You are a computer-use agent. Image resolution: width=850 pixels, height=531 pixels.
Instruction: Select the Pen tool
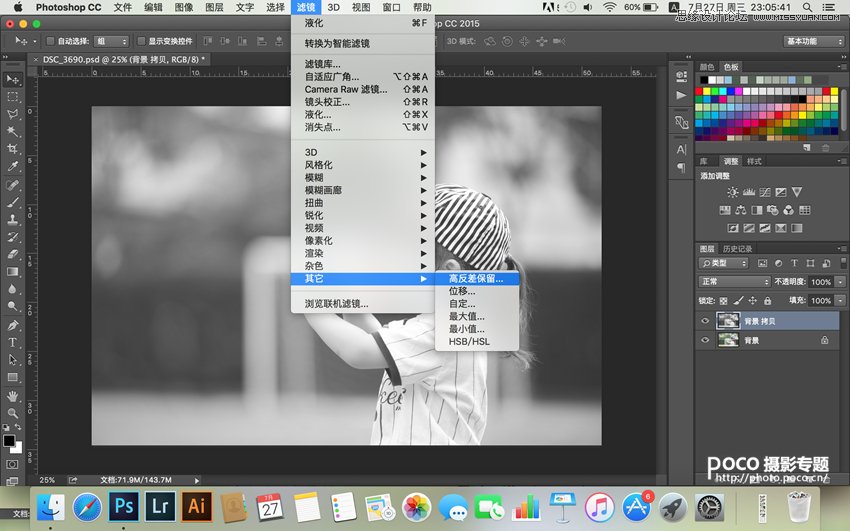point(12,326)
